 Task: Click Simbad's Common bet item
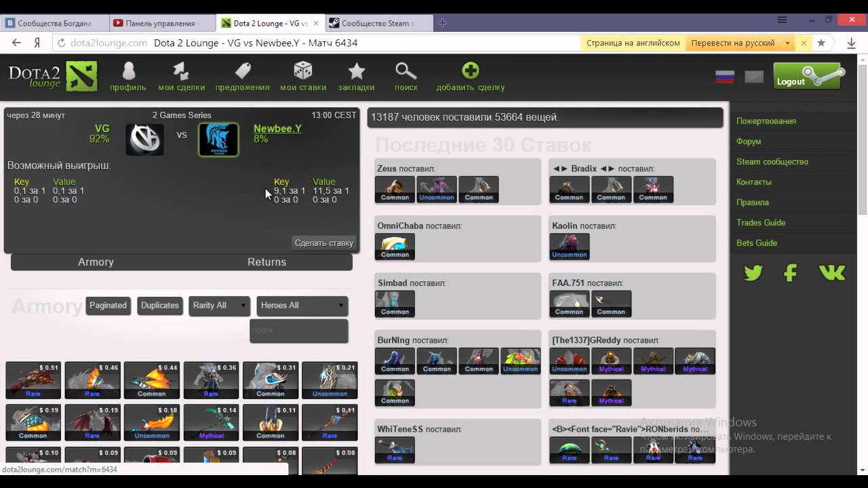pos(395,304)
